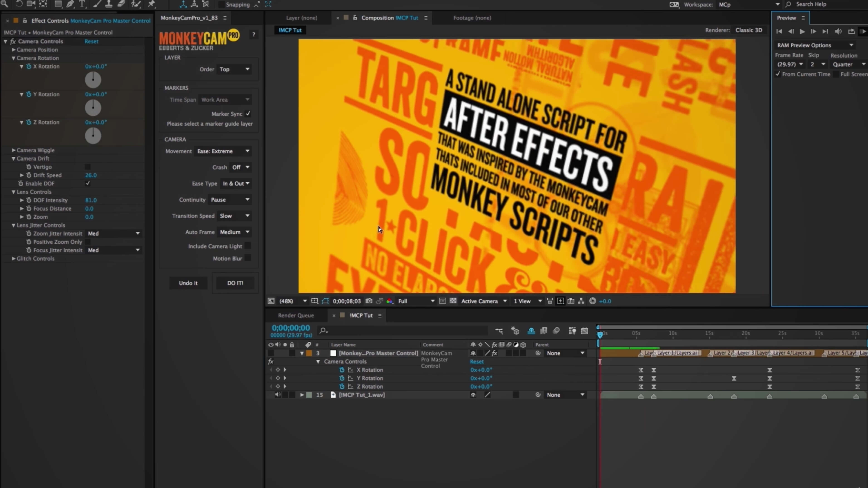Viewport: 868px width, 488px height.
Task: Open the MonkeyCam Pro help question mark
Action: click(x=254, y=34)
